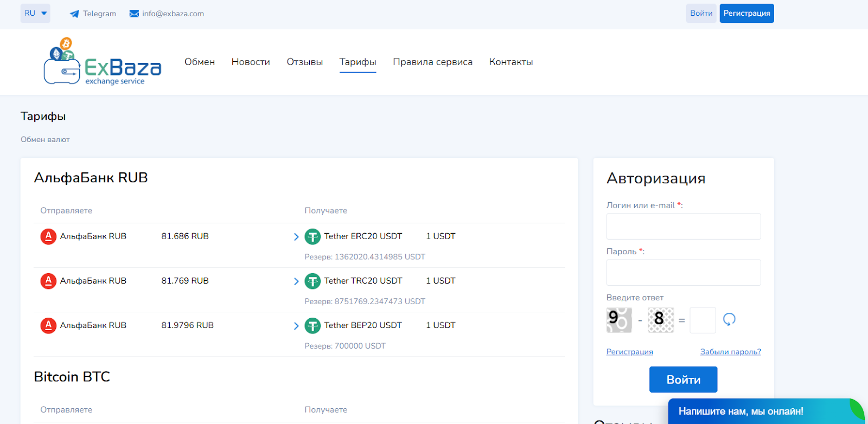Click the АльфаБанк RUB section heading
Viewport: 868px width, 424px height.
91,178
